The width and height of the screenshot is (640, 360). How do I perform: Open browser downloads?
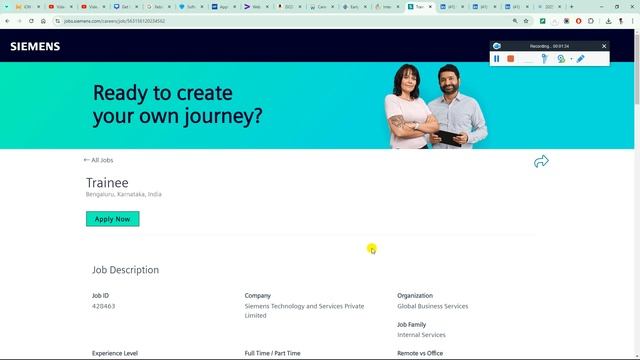coord(608,21)
